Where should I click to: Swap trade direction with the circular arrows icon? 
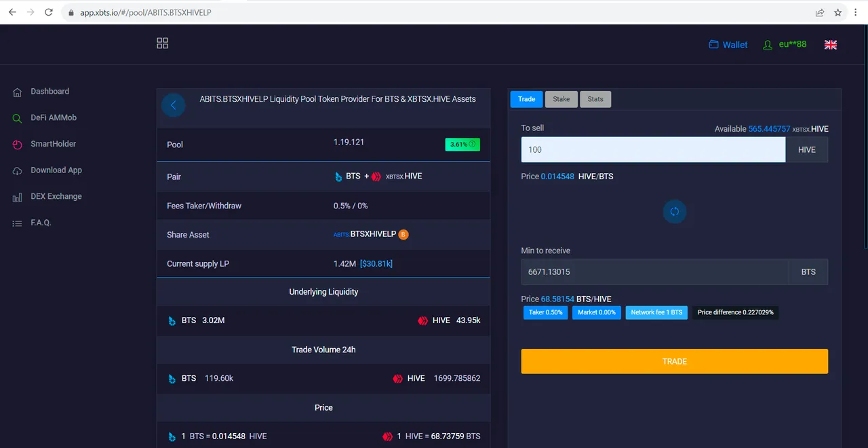[675, 212]
